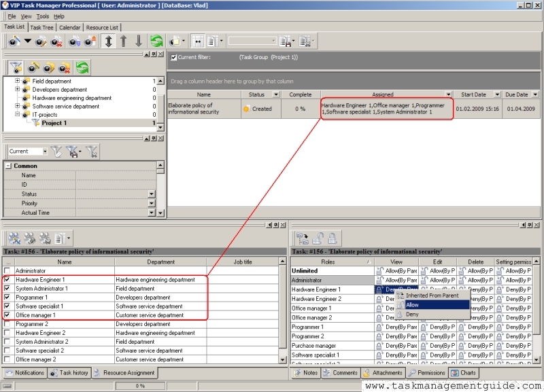The image size is (544, 392).
Task: Expand the Field department tree node
Action: tap(17, 81)
